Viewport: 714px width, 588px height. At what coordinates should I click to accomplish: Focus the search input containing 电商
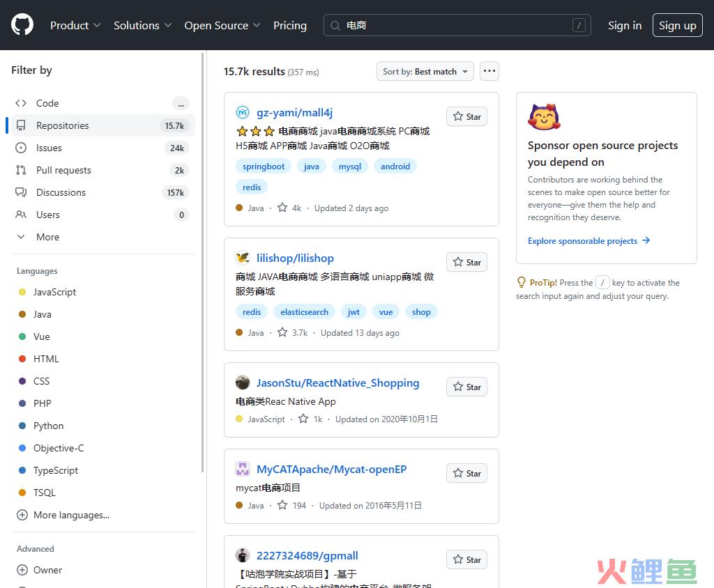pyautogui.click(x=457, y=26)
